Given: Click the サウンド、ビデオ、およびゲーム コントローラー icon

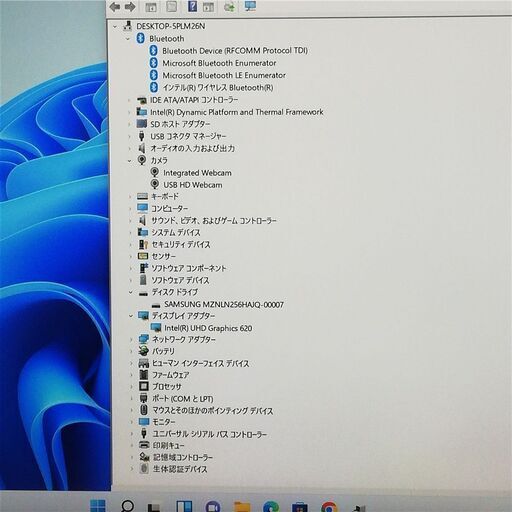Looking at the screenshot, I should pyautogui.click(x=142, y=220).
